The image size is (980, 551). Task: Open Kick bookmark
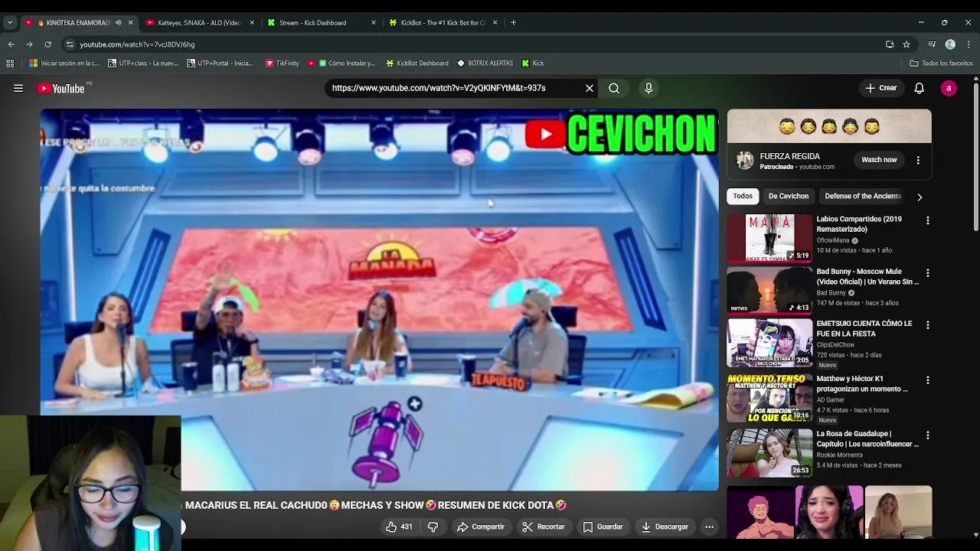click(x=533, y=64)
